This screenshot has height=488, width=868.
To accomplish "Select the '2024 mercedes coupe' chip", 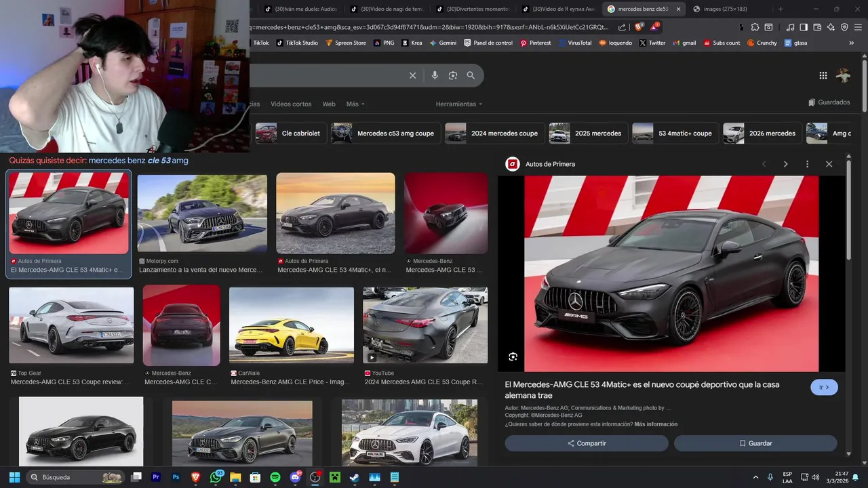I will click(x=494, y=134).
